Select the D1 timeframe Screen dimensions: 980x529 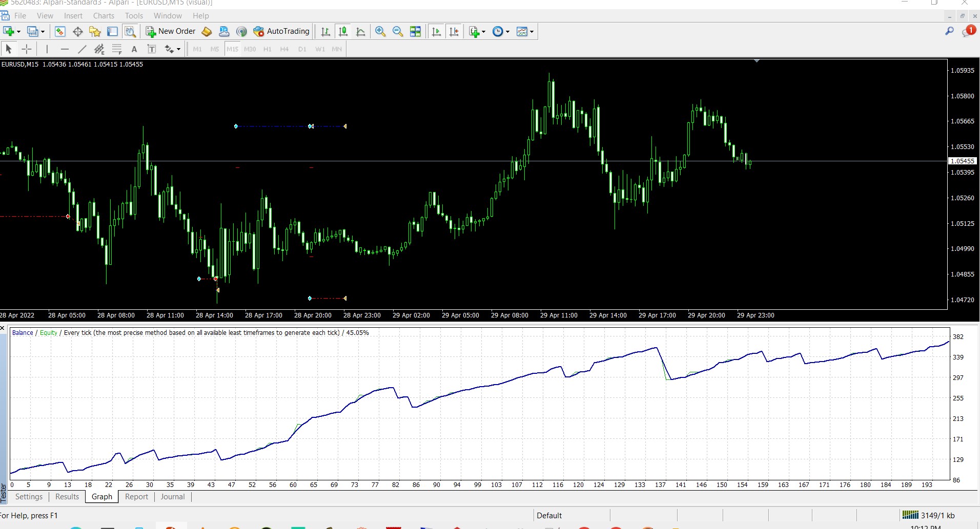point(302,49)
